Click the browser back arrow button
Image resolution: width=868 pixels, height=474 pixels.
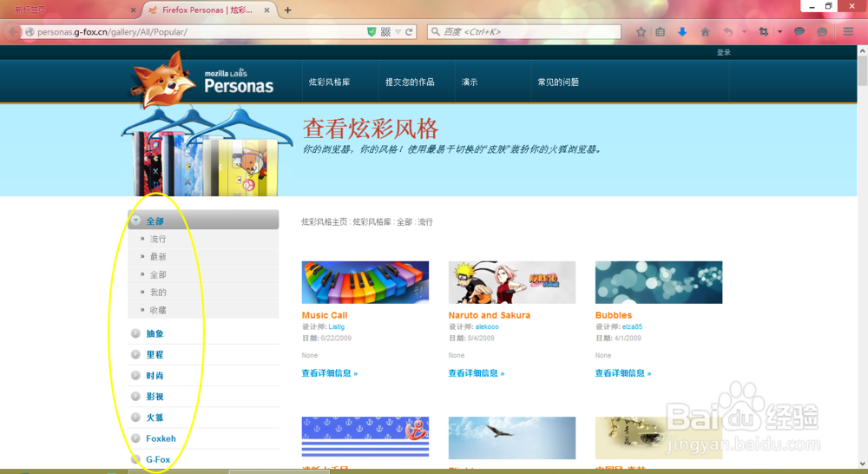[13, 31]
